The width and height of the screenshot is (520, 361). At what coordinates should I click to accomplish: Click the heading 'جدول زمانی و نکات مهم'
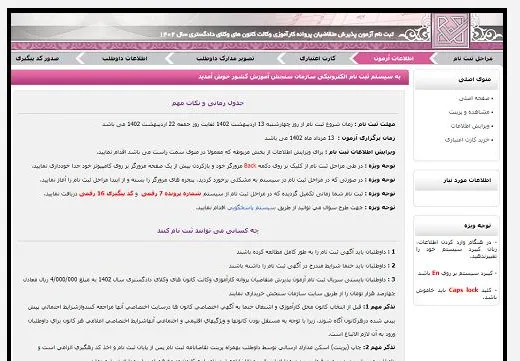pos(208,103)
